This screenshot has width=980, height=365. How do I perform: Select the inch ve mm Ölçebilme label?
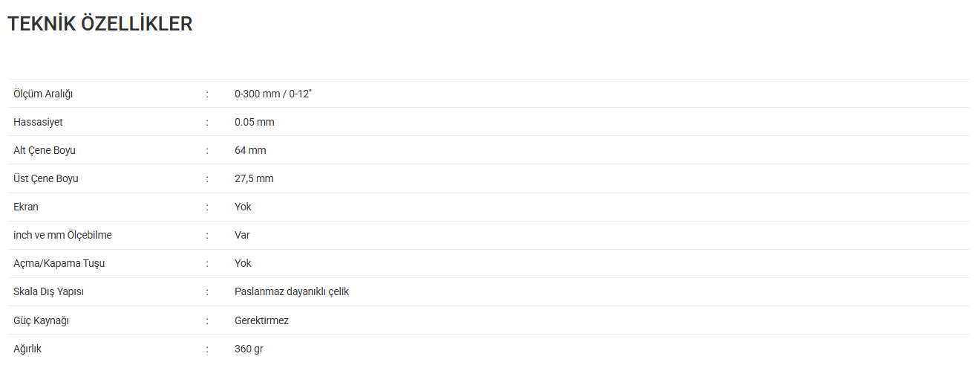click(63, 235)
